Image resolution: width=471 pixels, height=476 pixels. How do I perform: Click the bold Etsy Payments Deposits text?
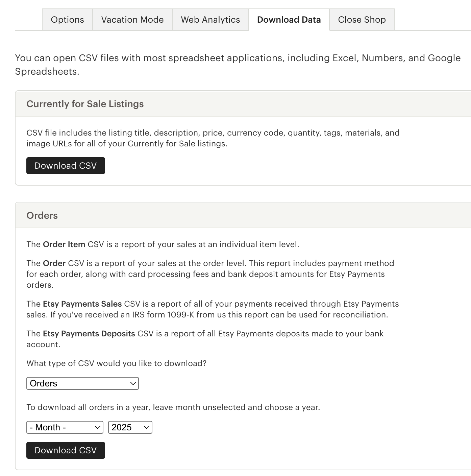click(89, 334)
